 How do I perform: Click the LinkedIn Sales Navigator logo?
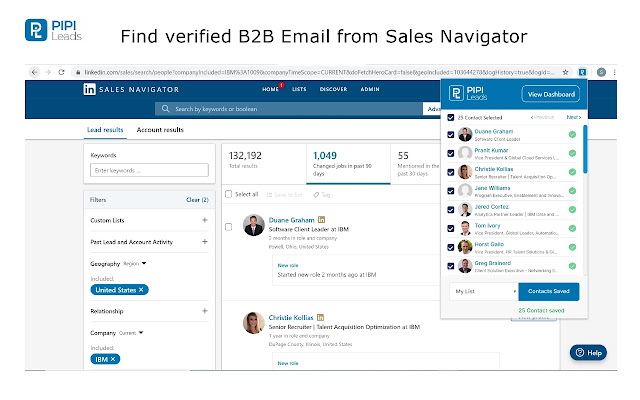click(131, 89)
